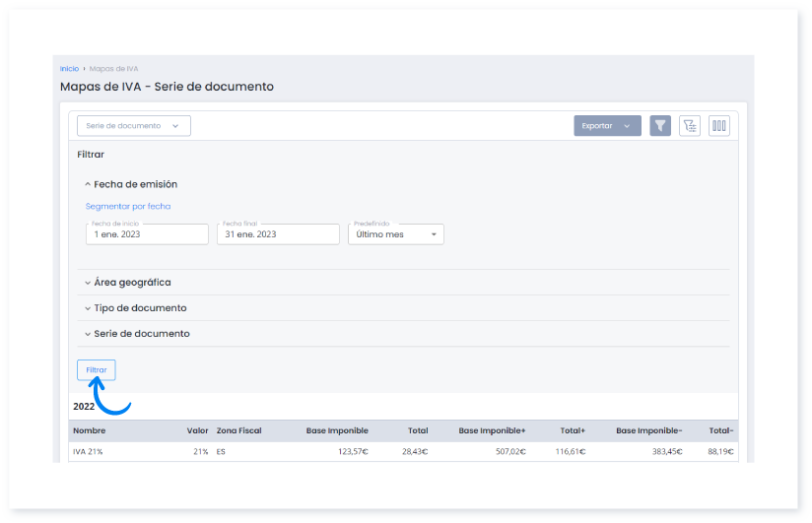
Task: Click the Base Imponible column header
Action: 337,431
